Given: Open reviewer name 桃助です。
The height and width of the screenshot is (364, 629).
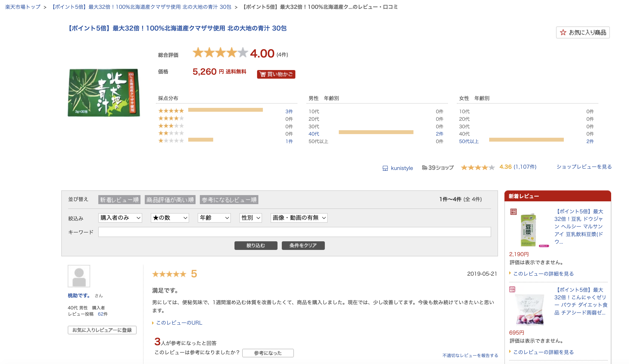Looking at the screenshot, I should click(79, 295).
